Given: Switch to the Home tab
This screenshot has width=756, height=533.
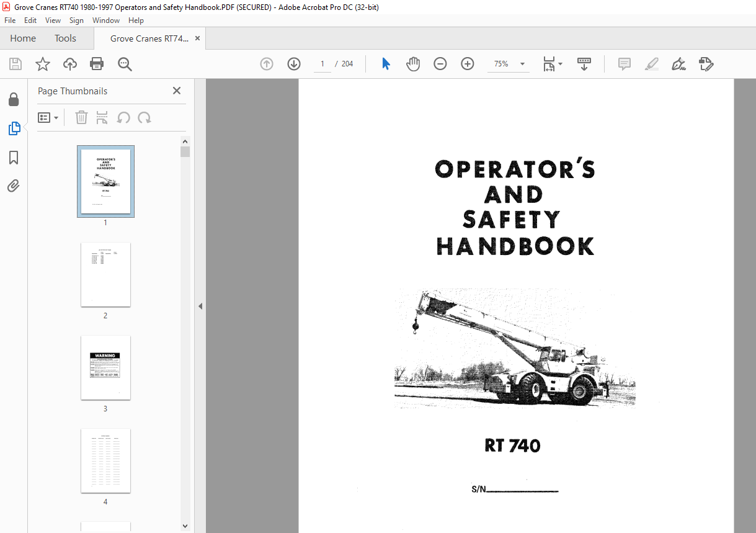Looking at the screenshot, I should tap(23, 38).
